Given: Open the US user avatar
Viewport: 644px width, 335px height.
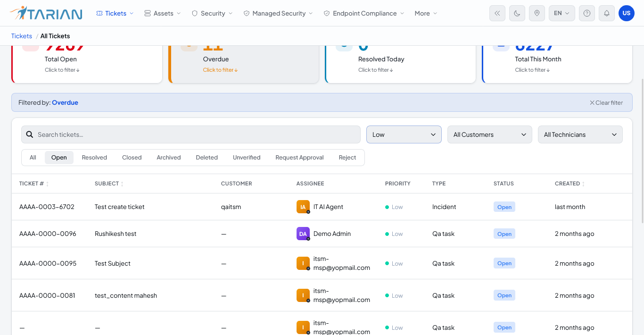Looking at the screenshot, I should (x=627, y=13).
